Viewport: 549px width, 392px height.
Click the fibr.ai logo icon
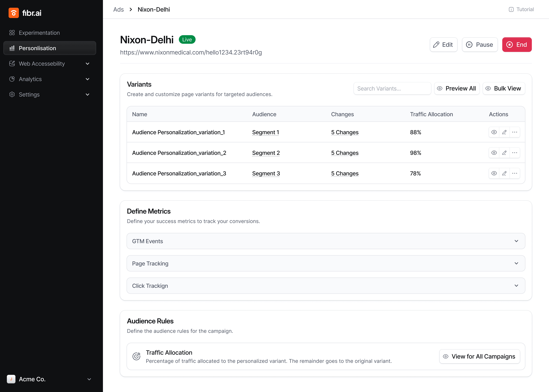click(14, 13)
